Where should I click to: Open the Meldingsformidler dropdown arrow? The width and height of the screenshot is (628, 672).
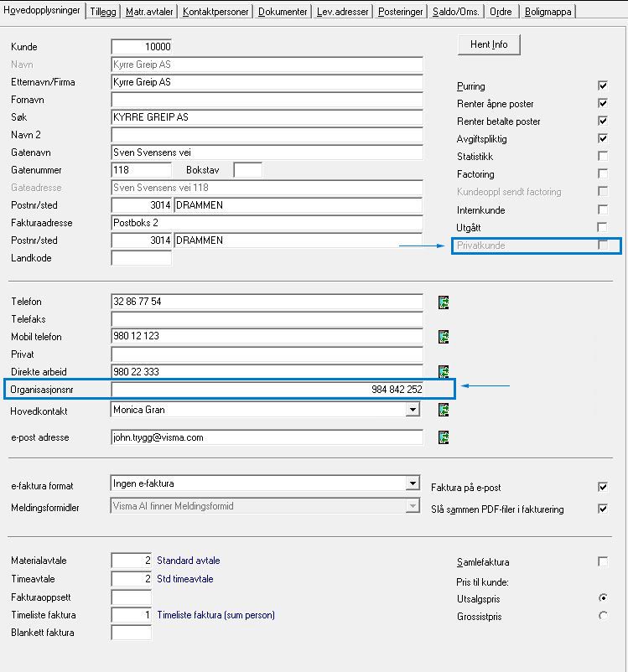pyautogui.click(x=412, y=506)
